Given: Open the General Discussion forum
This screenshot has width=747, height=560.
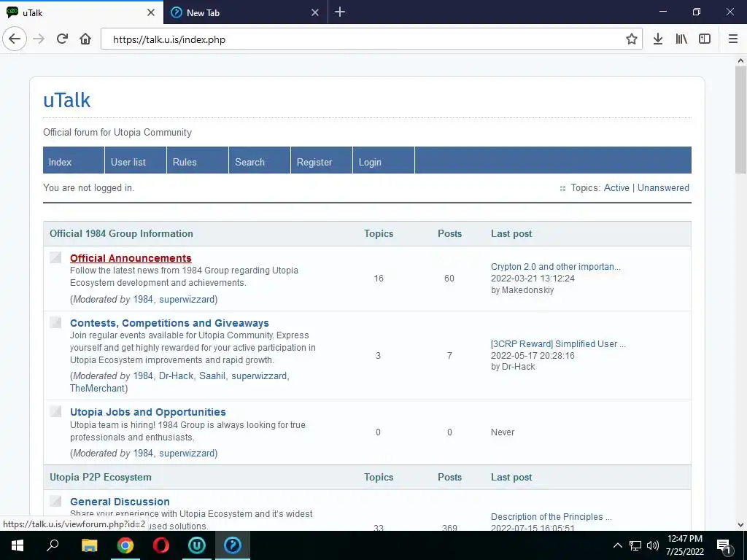Looking at the screenshot, I should pos(120,502).
